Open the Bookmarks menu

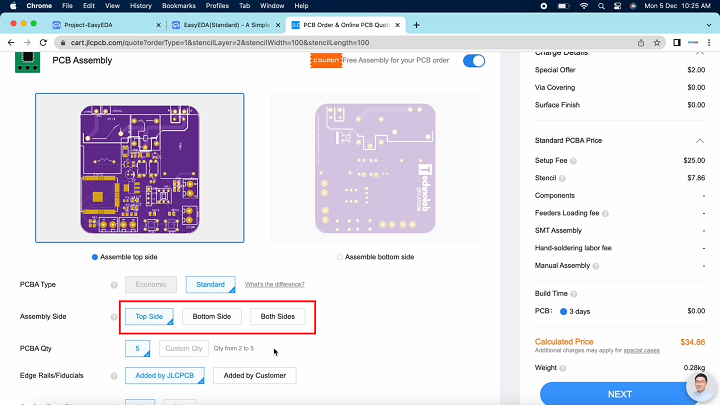(x=179, y=6)
